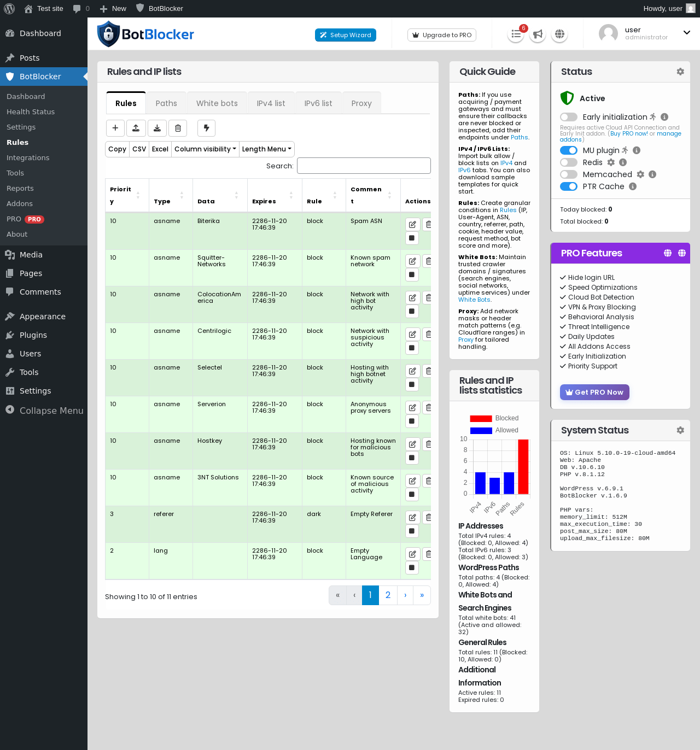The image size is (700, 750).
Task: Sort the table by Comment column
Action: pyautogui.click(x=373, y=195)
